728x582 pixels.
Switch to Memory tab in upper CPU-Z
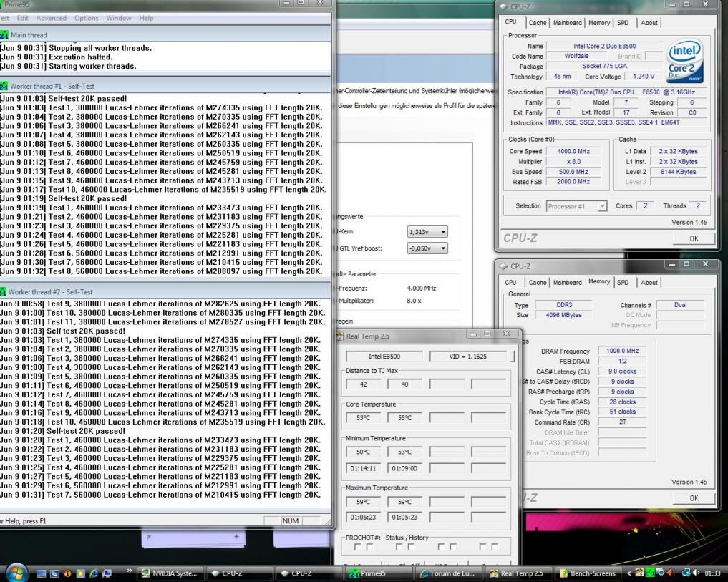click(599, 23)
